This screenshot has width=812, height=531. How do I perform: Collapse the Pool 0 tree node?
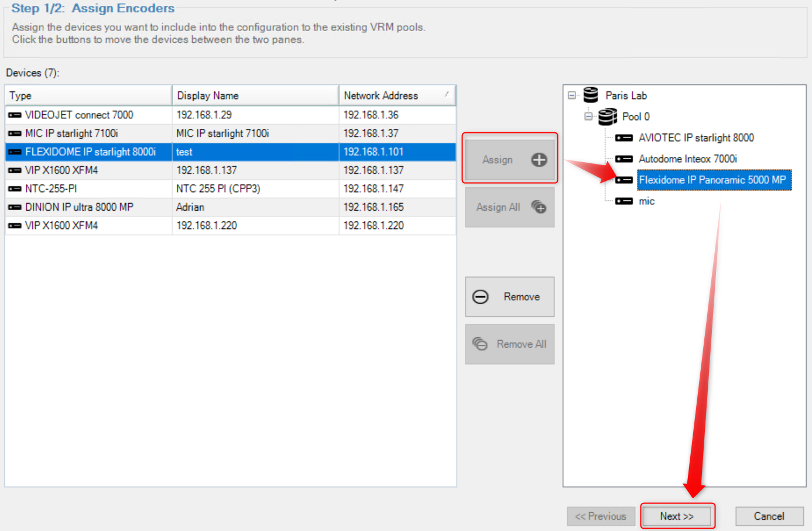[588, 117]
